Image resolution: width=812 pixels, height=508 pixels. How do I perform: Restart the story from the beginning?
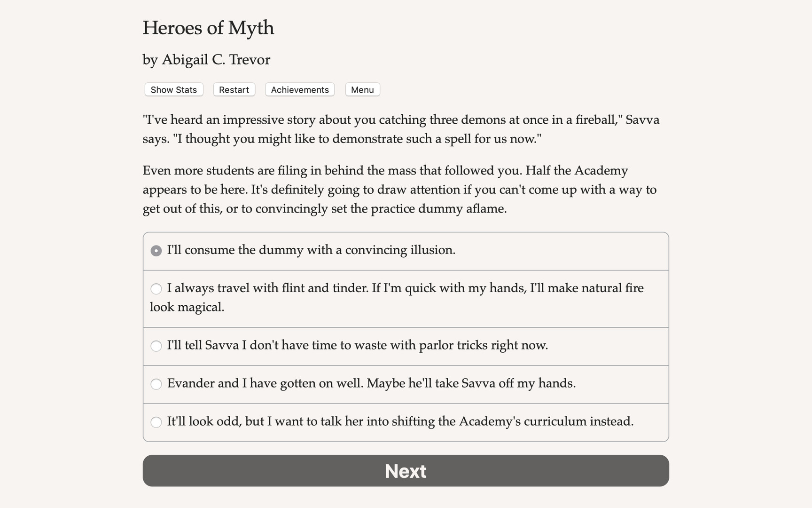234,89
